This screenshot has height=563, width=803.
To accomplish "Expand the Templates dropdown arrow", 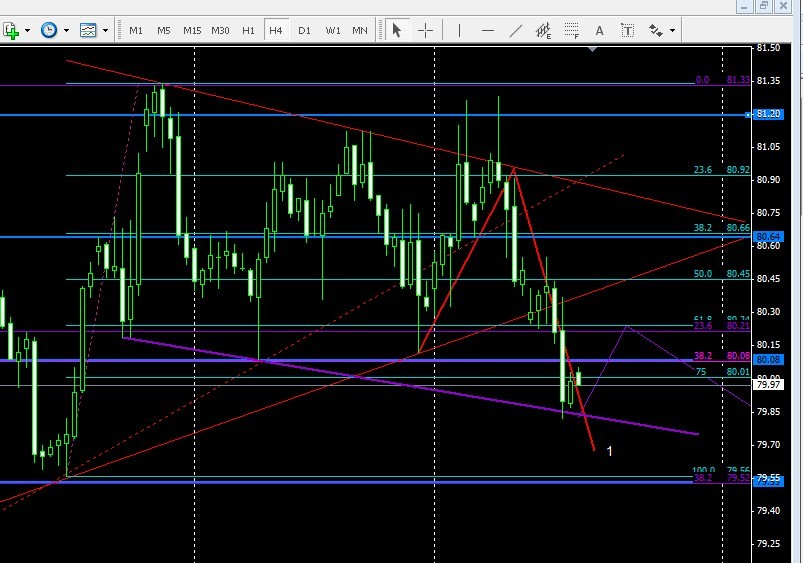I will [105, 31].
